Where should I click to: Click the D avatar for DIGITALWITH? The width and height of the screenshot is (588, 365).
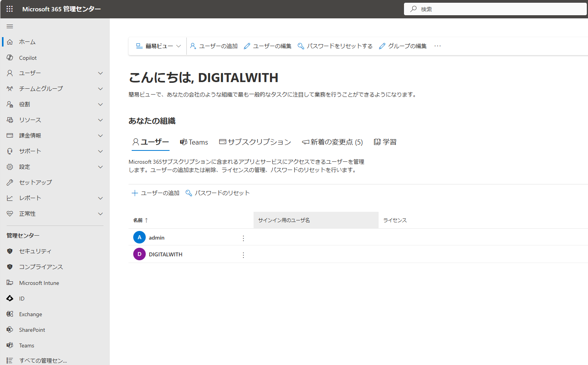coord(139,254)
